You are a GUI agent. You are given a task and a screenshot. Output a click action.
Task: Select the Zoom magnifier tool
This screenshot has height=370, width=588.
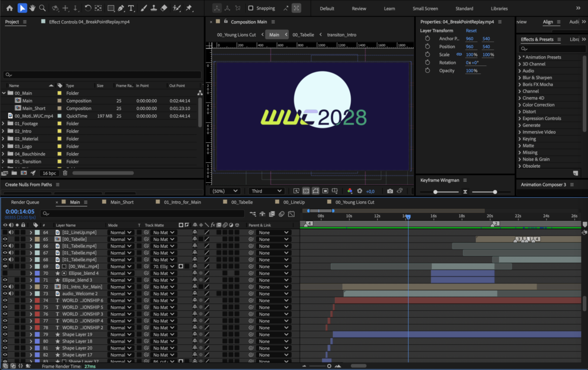pos(42,8)
